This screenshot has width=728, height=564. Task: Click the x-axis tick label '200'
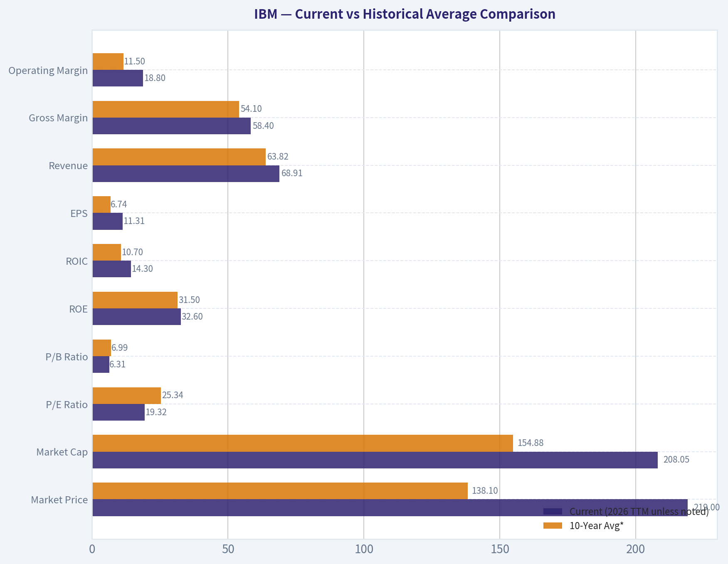click(x=636, y=549)
